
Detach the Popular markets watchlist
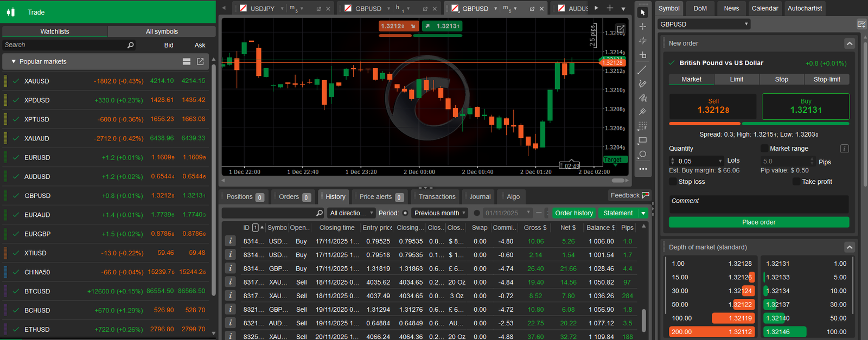click(x=200, y=62)
